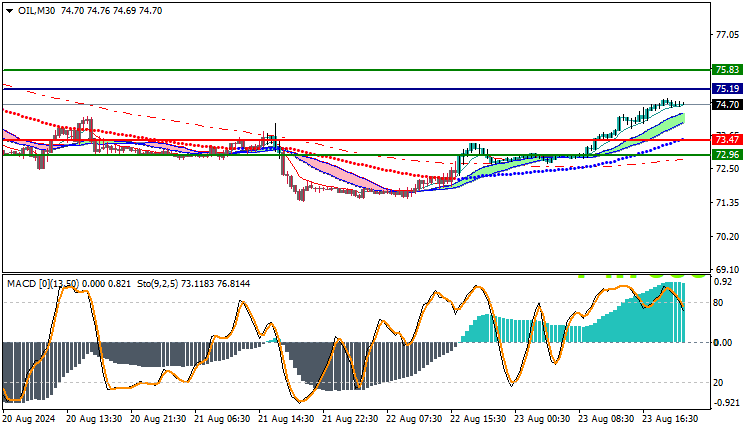Image resolution: width=750 pixels, height=430 pixels.
Task: Click the 22 Aug 15:30 time label
Action: [479, 419]
